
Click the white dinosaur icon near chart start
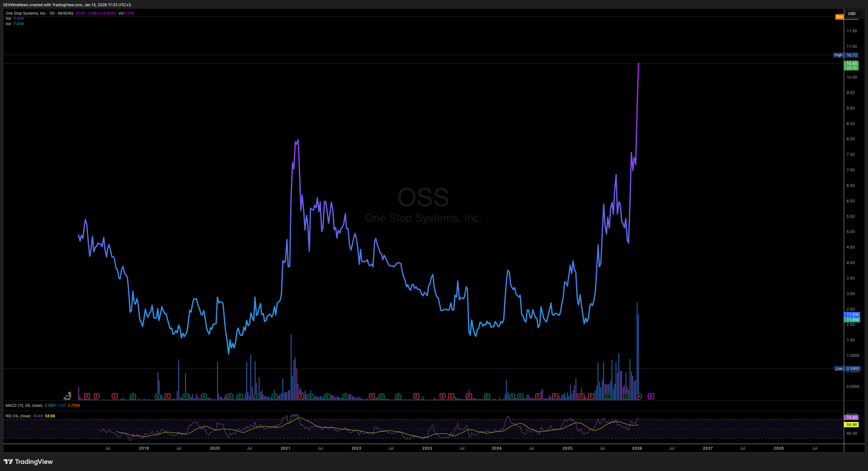(x=67, y=396)
